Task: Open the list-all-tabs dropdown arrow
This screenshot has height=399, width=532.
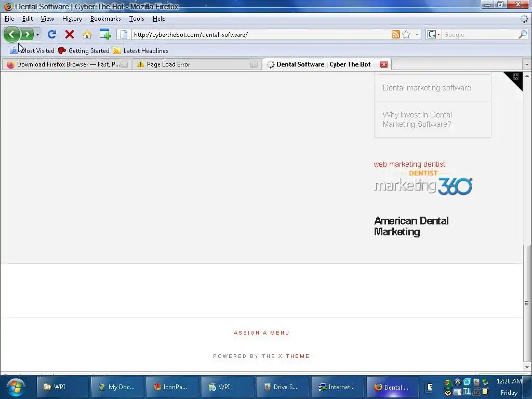Action: (527, 64)
